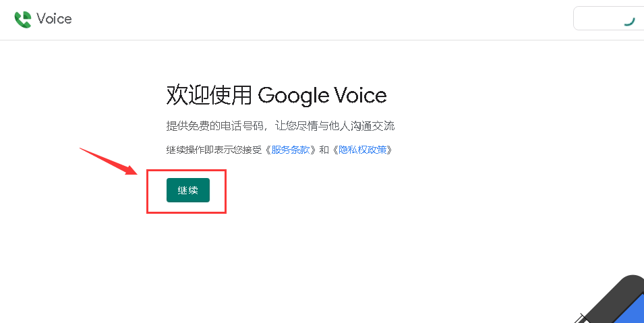This screenshot has height=323, width=644.
Task: Click "Google Voice" in the welcome heading
Action: point(322,96)
